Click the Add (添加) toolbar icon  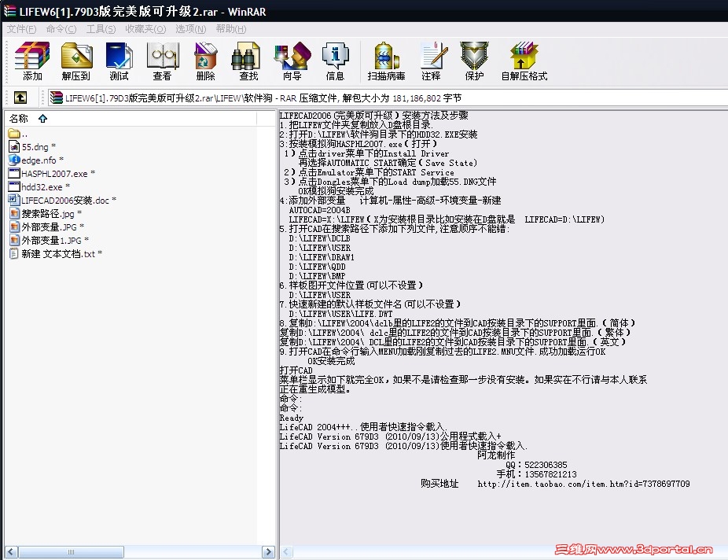[32, 61]
